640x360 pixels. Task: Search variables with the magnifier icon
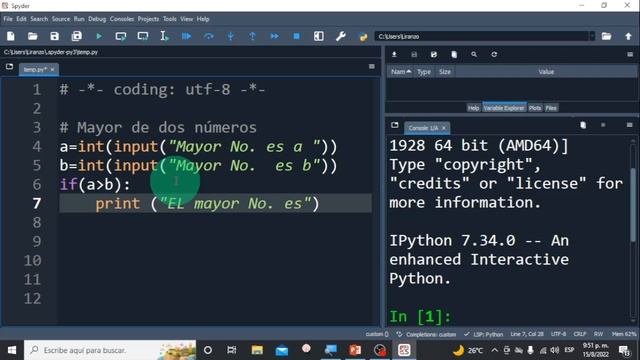coord(474,54)
